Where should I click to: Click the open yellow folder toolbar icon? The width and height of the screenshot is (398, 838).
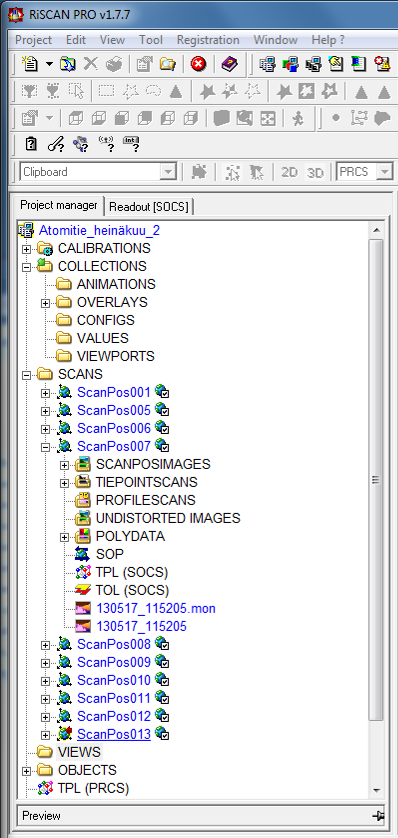click(x=168, y=64)
